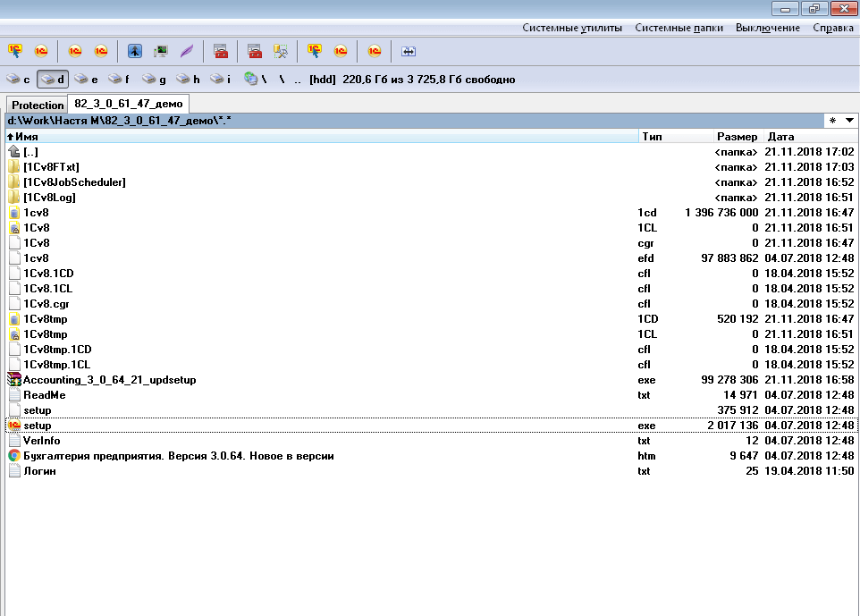The height and width of the screenshot is (616, 860).
Task: Select the [1Cv8FTxt] folder
Action: pyautogui.click(x=431, y=167)
